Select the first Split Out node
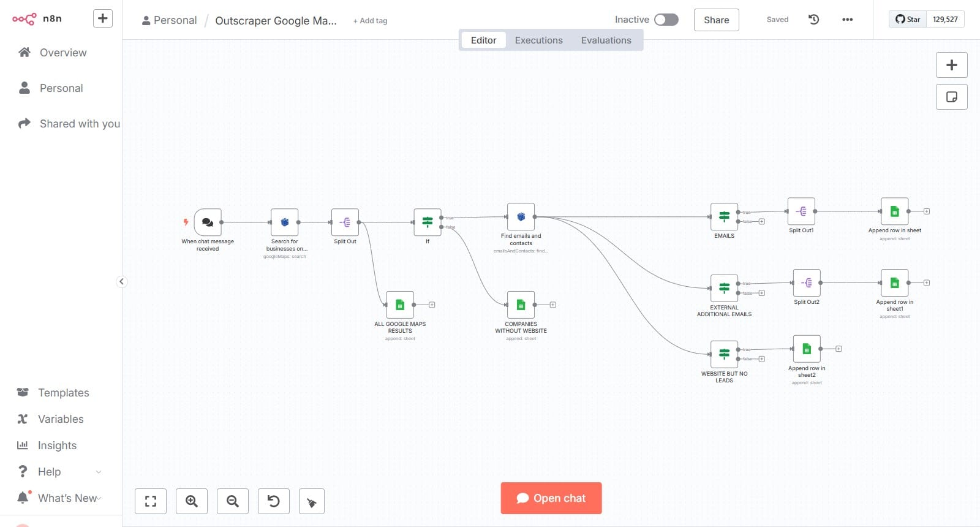 click(345, 222)
